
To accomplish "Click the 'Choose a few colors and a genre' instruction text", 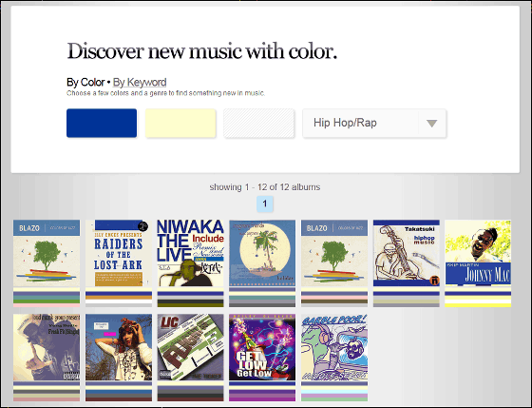I will (165, 93).
